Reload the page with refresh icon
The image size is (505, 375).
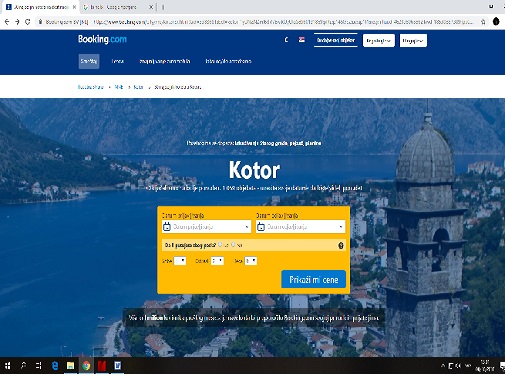28,22
